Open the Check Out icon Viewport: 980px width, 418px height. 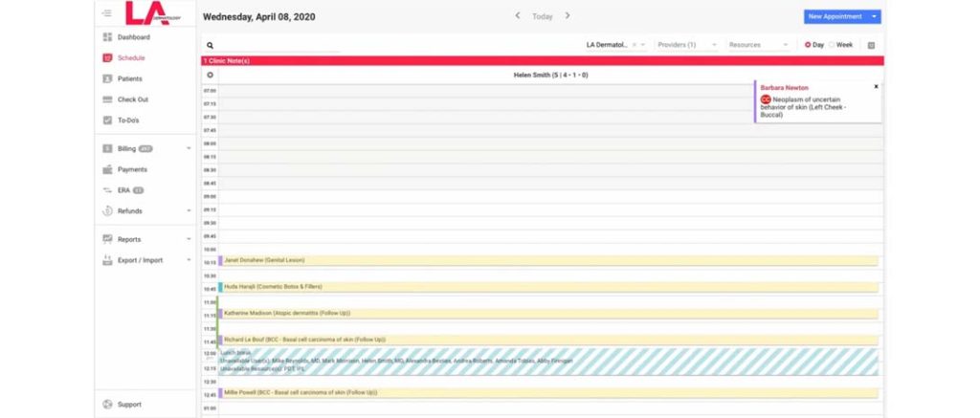click(108, 99)
